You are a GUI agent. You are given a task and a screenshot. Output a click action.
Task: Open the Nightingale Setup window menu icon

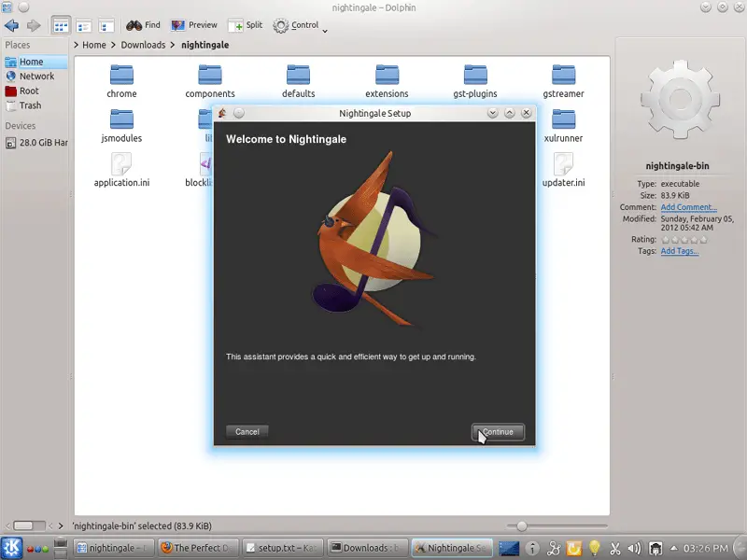222,113
